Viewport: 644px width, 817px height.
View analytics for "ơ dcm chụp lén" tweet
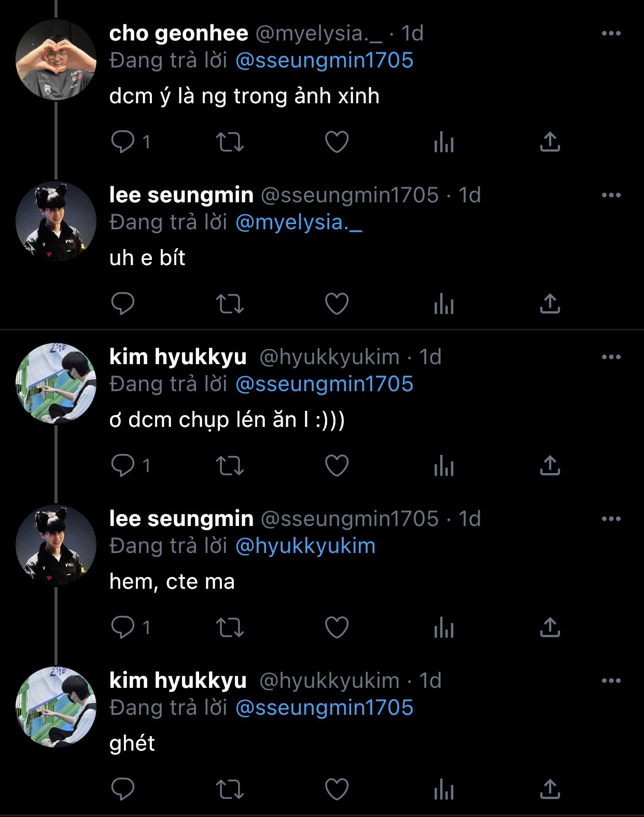[x=444, y=465]
